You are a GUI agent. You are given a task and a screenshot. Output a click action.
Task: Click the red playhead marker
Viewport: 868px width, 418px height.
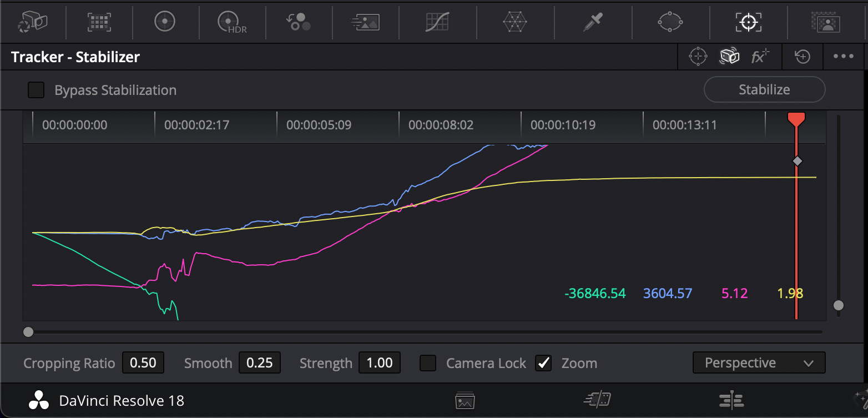point(796,118)
